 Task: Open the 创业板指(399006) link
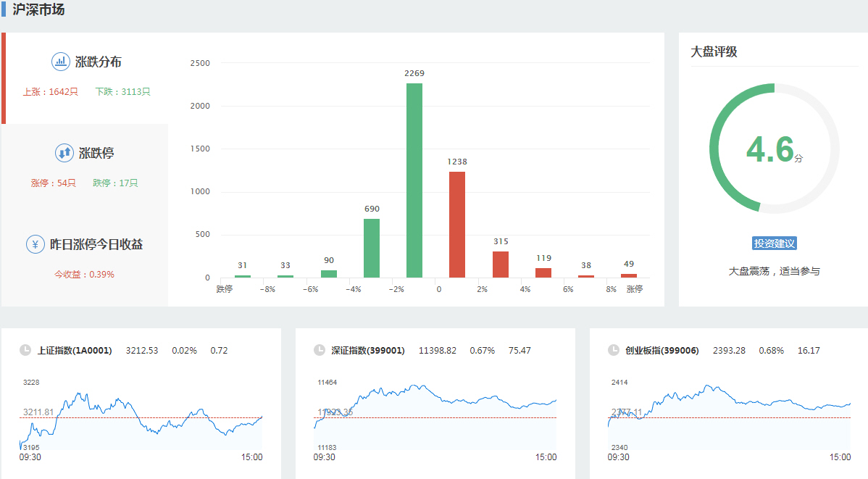[x=662, y=351]
